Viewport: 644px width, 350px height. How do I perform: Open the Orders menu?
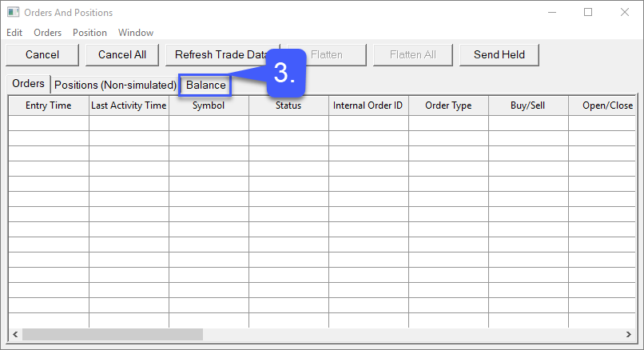point(48,33)
